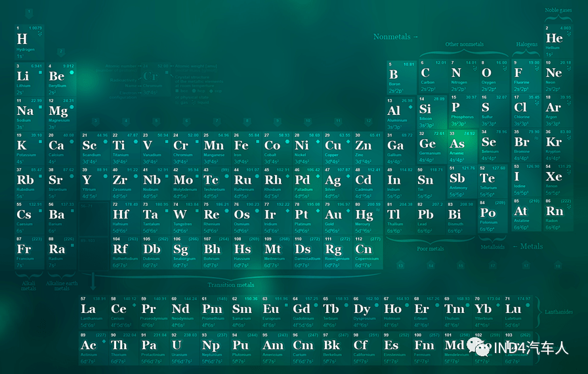This screenshot has width=588, height=374.
Task: Select the Palladium (Pd) element tile
Action: [x=307, y=183]
